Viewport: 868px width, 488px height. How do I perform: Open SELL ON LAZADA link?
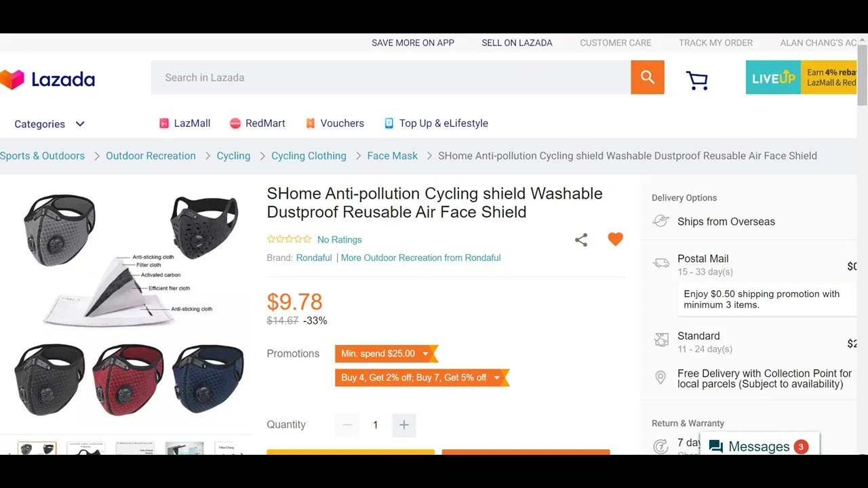pyautogui.click(x=517, y=43)
